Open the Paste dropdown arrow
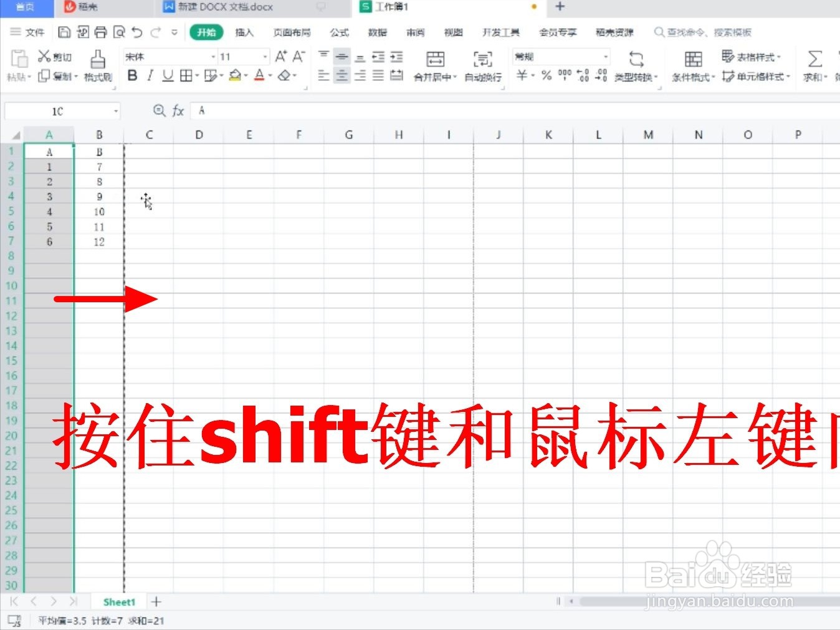Image resolution: width=840 pixels, height=630 pixels. [29, 77]
